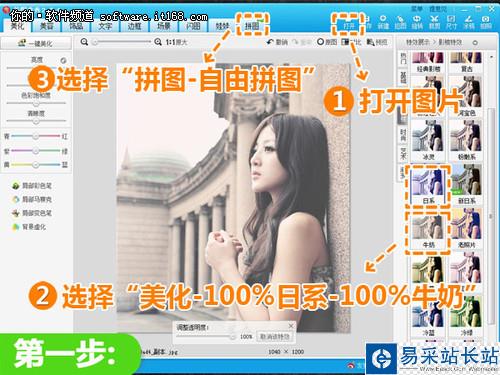Open the 艺术 effects category tab
This screenshot has width=500, height=375.
click(x=403, y=153)
